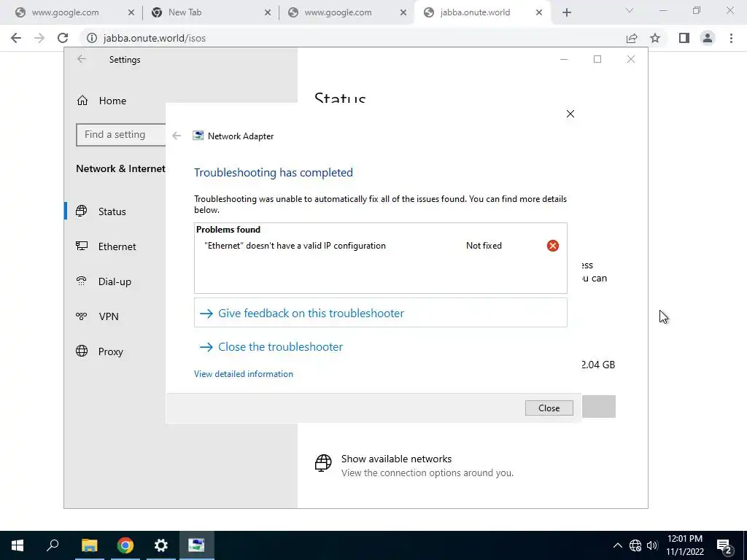
Task: Maximize the Settings window
Action: [x=597, y=59]
